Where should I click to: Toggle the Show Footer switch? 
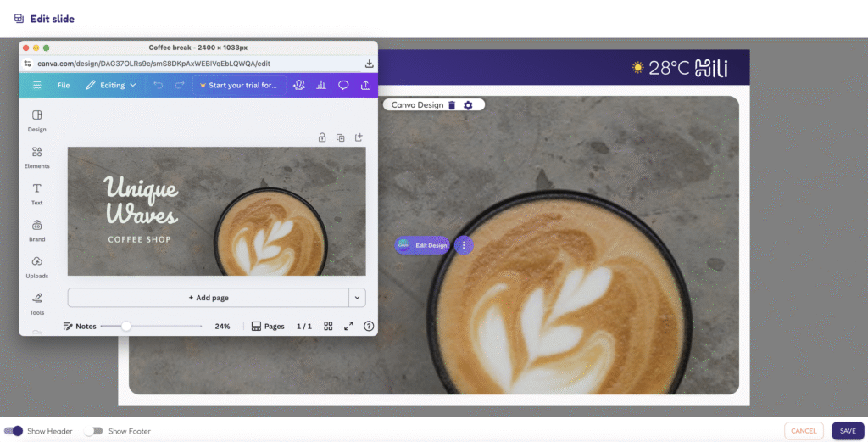tap(93, 431)
